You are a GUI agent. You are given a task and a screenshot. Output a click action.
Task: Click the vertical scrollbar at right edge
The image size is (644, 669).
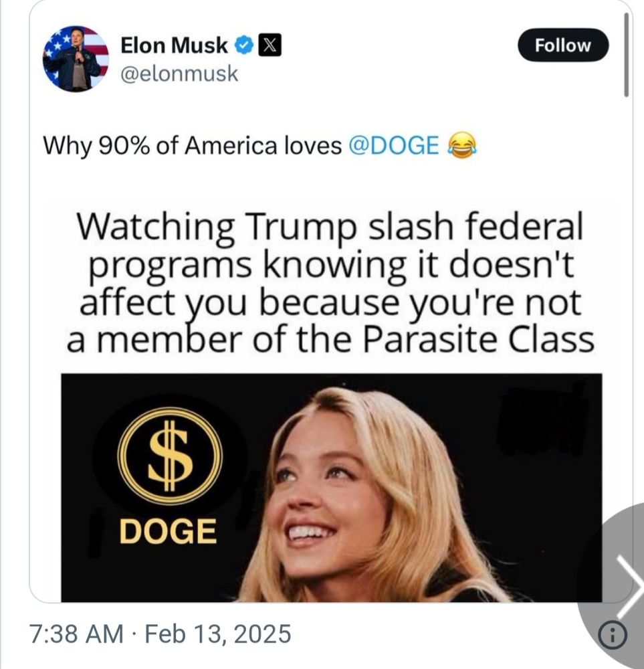626,55
